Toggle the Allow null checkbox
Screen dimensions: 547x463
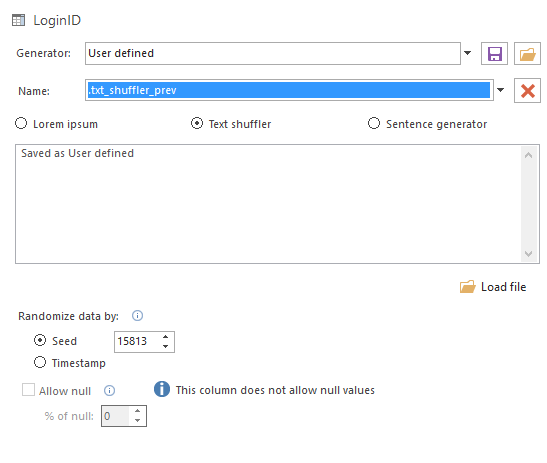coord(28,390)
